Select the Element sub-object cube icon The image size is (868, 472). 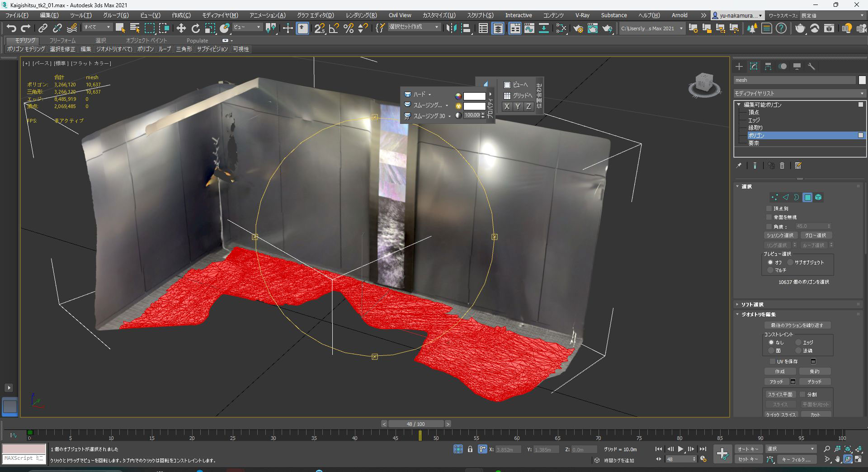tap(818, 197)
